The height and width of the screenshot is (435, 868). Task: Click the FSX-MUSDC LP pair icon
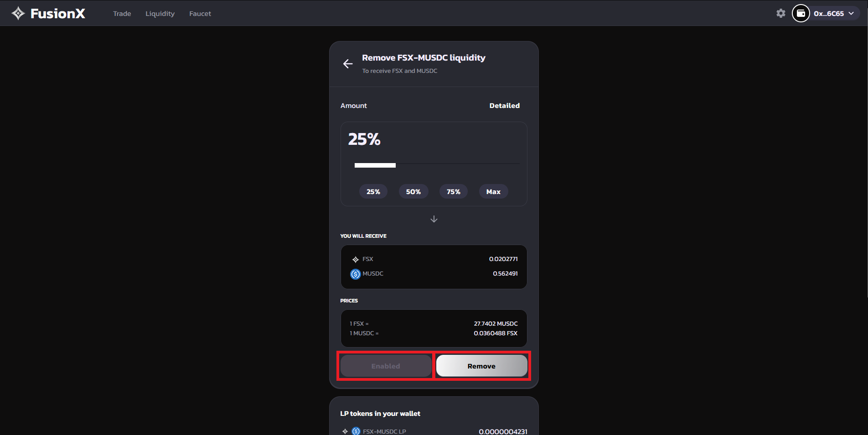[351, 431]
